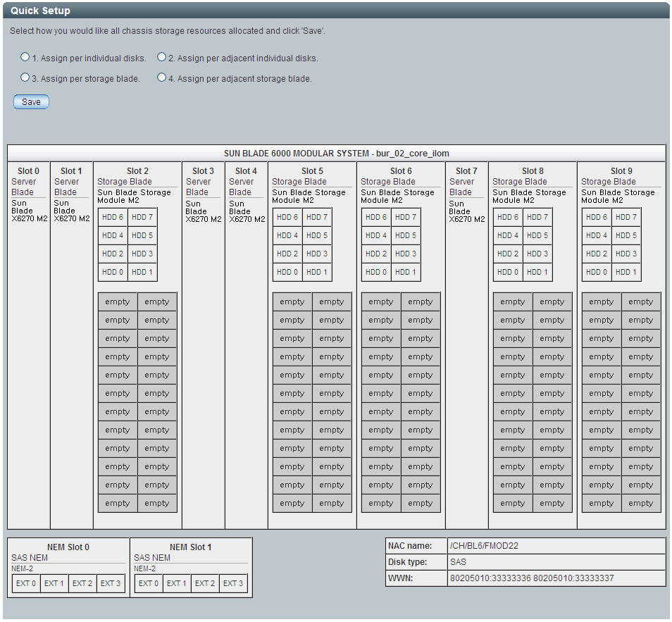Select EXT 1 port in NEM Slot 1
This screenshot has width=672, height=622.
click(x=177, y=583)
